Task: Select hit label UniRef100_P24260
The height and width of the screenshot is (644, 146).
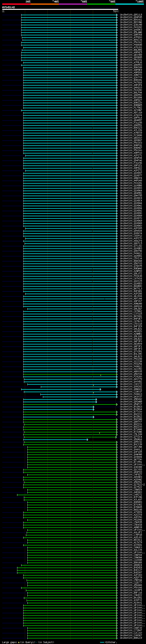Action: (x=131, y=376)
